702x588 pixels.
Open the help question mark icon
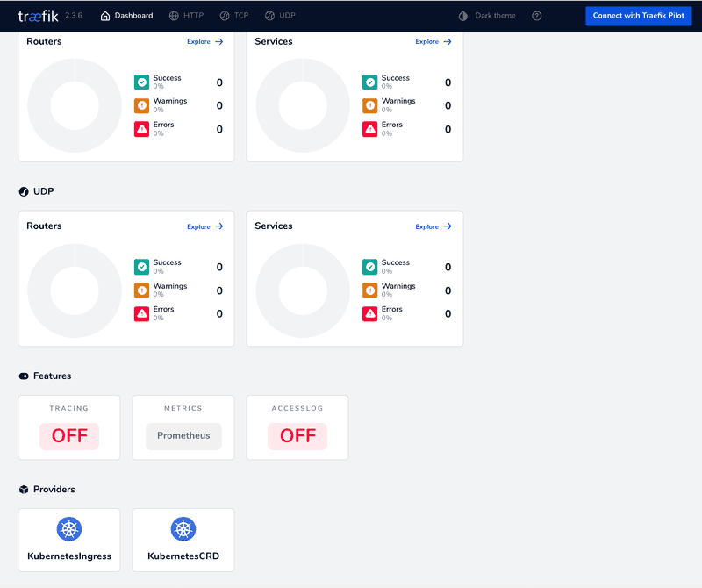(536, 16)
